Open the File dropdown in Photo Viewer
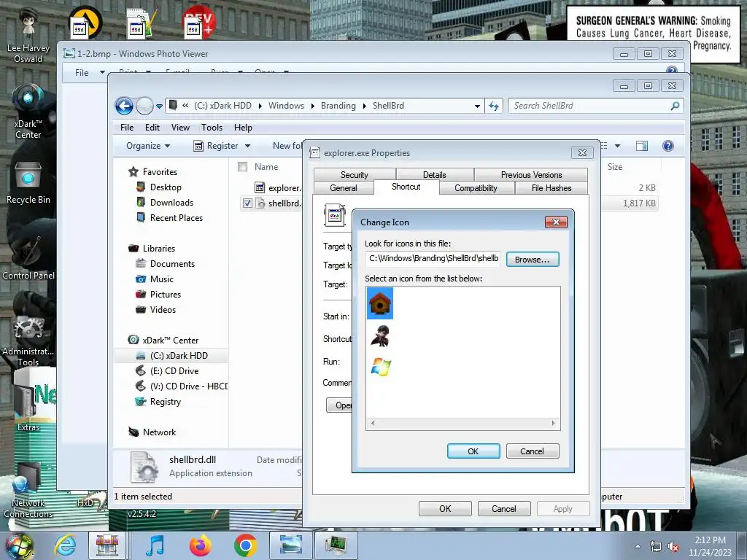The image size is (747, 560). click(x=90, y=72)
